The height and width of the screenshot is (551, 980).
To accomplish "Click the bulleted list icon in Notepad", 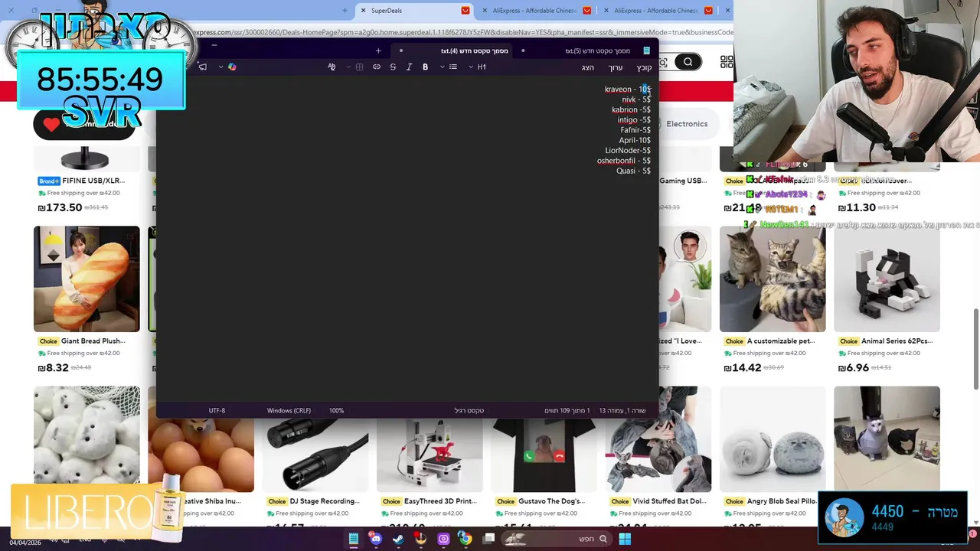I will click(453, 67).
